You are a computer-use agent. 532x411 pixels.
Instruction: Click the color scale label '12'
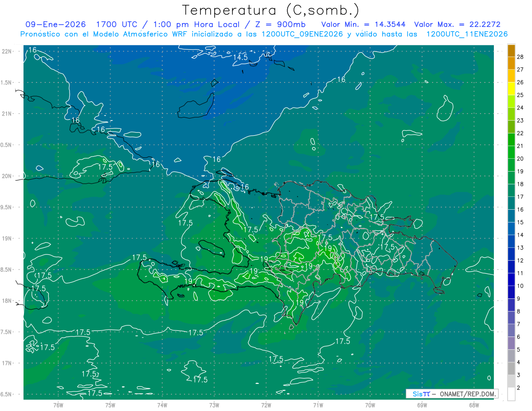[x=520, y=260]
